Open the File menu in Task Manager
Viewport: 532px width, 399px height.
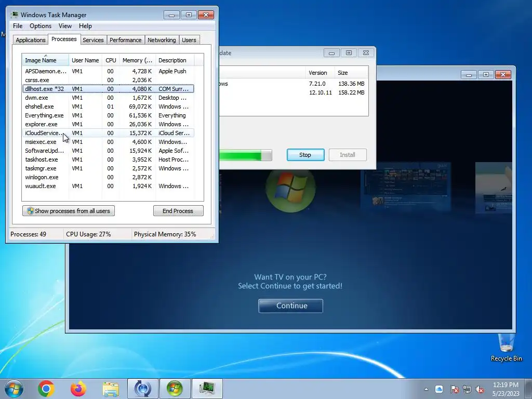click(18, 26)
